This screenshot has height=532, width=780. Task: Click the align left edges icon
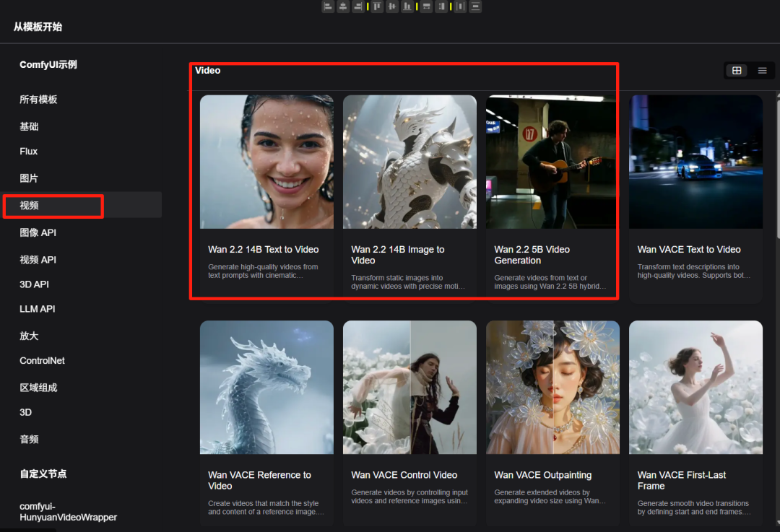[328, 6]
